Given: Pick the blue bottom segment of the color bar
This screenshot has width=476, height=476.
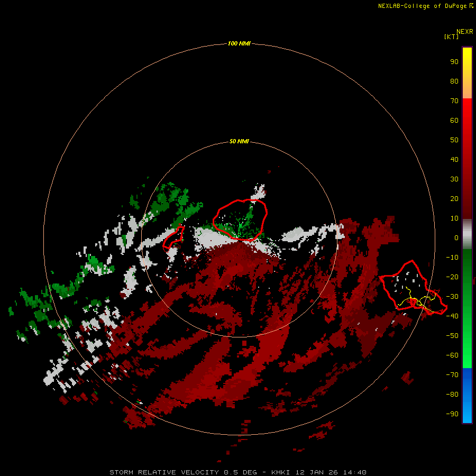Looking at the screenshot, I should click(467, 396).
